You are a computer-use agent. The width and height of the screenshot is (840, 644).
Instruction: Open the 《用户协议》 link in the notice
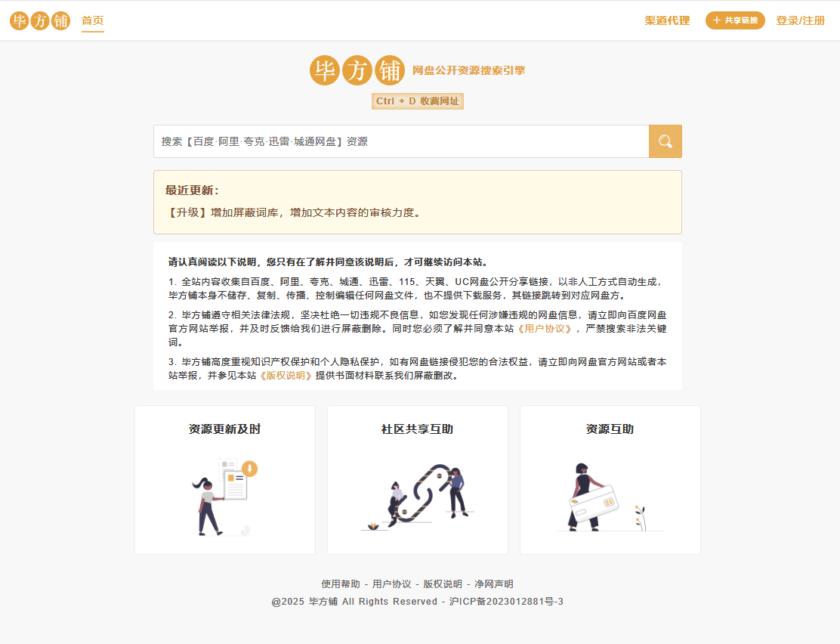[x=545, y=329]
